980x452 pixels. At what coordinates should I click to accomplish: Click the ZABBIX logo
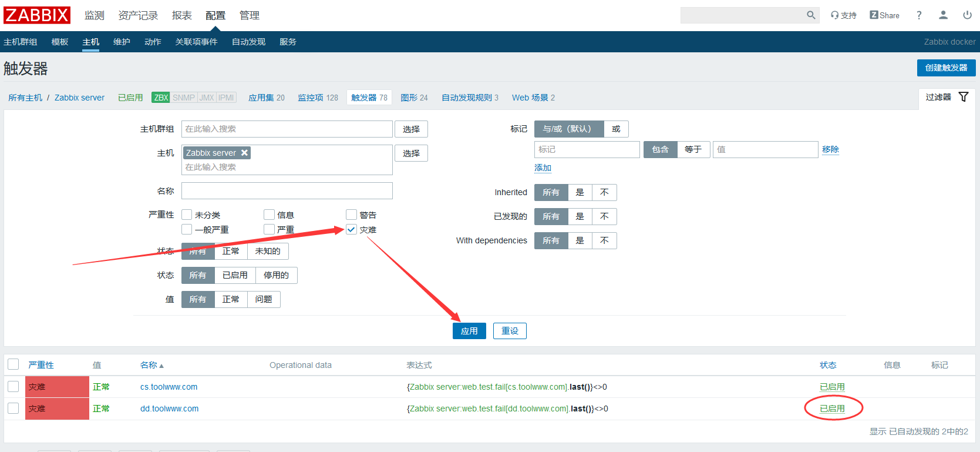[37, 15]
